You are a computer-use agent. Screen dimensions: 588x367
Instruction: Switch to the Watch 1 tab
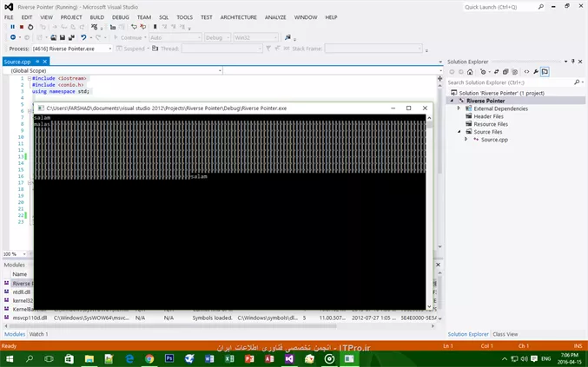pyautogui.click(x=38, y=334)
